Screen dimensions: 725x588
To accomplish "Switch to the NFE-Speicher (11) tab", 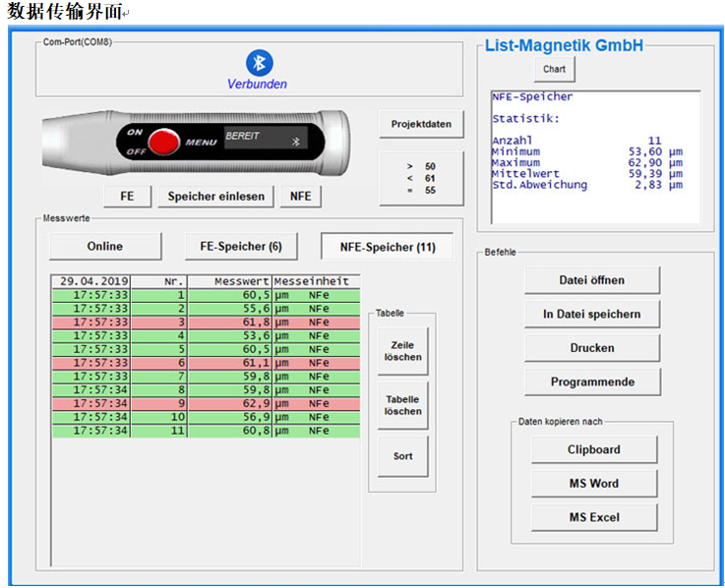I will pos(388,247).
